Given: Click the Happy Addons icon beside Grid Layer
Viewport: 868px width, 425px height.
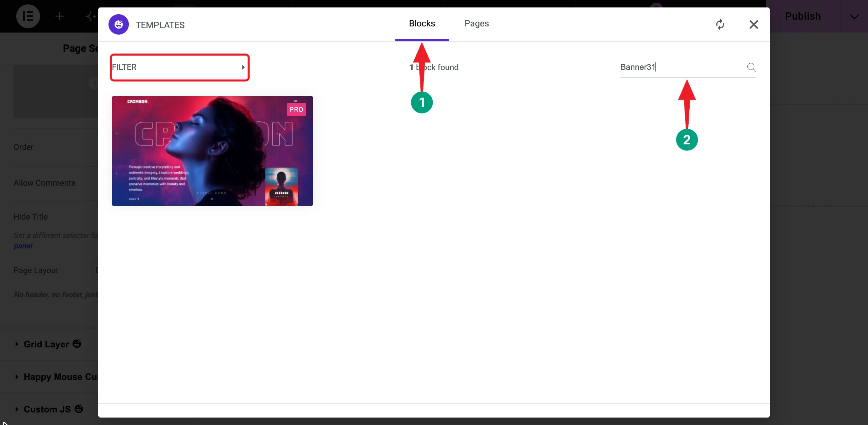Looking at the screenshot, I should click(x=77, y=344).
